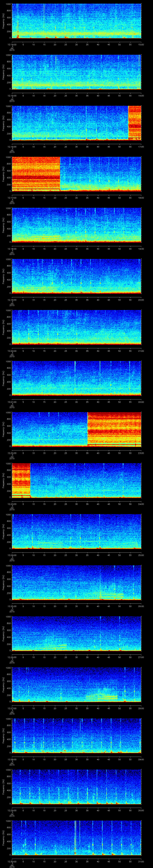Click the '12:21:00' start time label
Image resolution: width=153 pixels, height=868 pixels.
click(x=12, y=402)
